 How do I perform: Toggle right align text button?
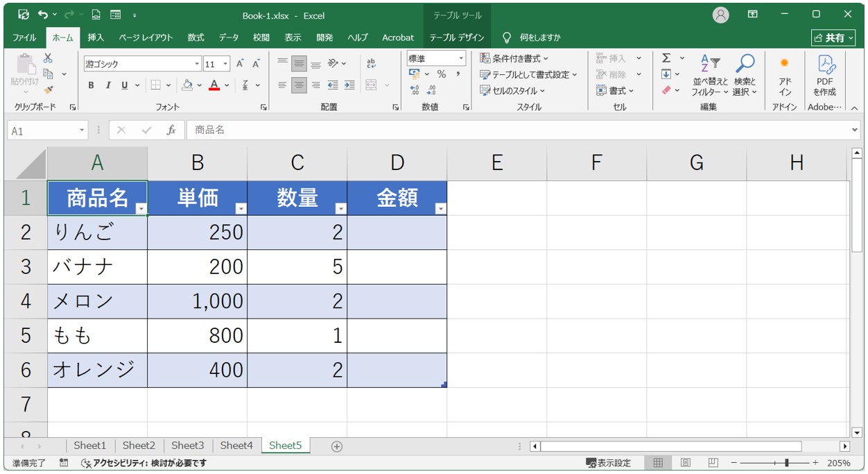click(x=315, y=85)
